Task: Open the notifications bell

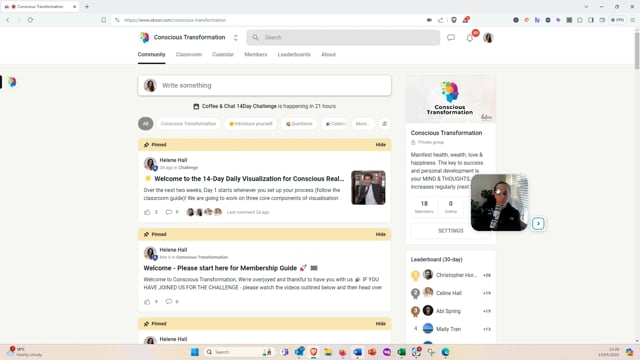Action: [x=470, y=38]
